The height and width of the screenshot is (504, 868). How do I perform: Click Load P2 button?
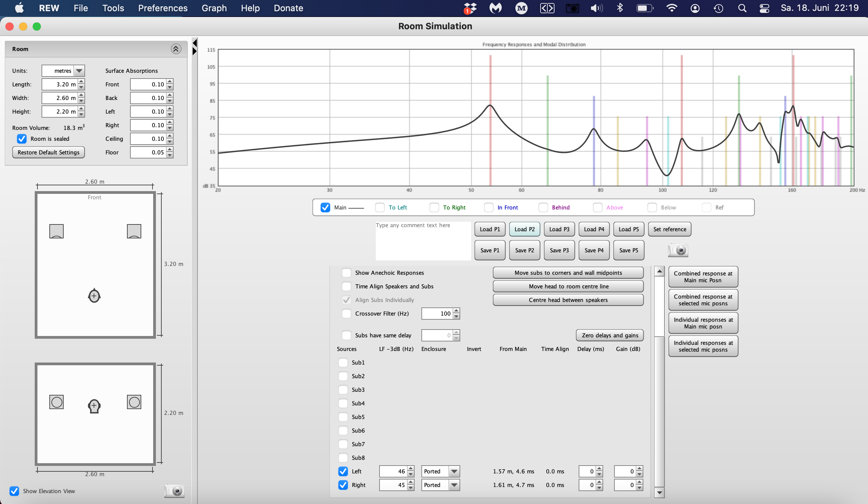click(x=524, y=229)
